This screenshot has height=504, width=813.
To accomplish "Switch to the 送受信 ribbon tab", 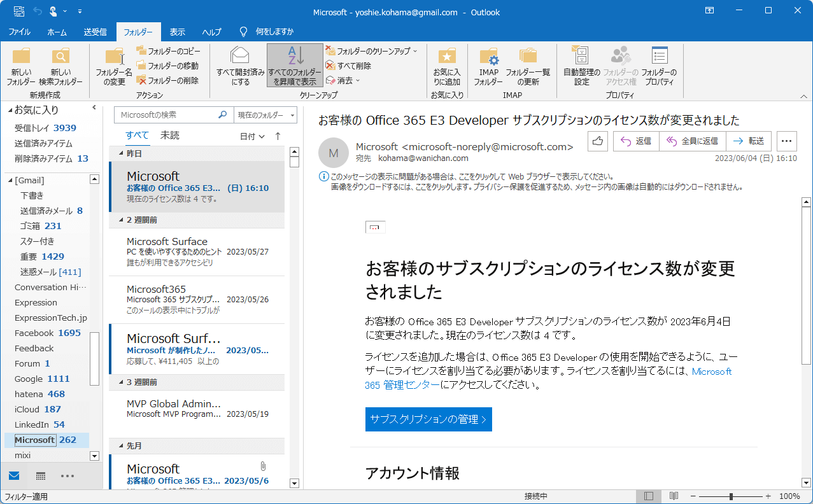I will coord(95,32).
